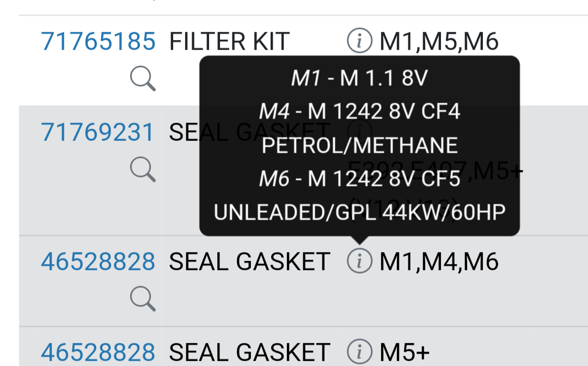Click info icon beside M1,M4,M6
This screenshot has height=366, width=588.
click(360, 260)
